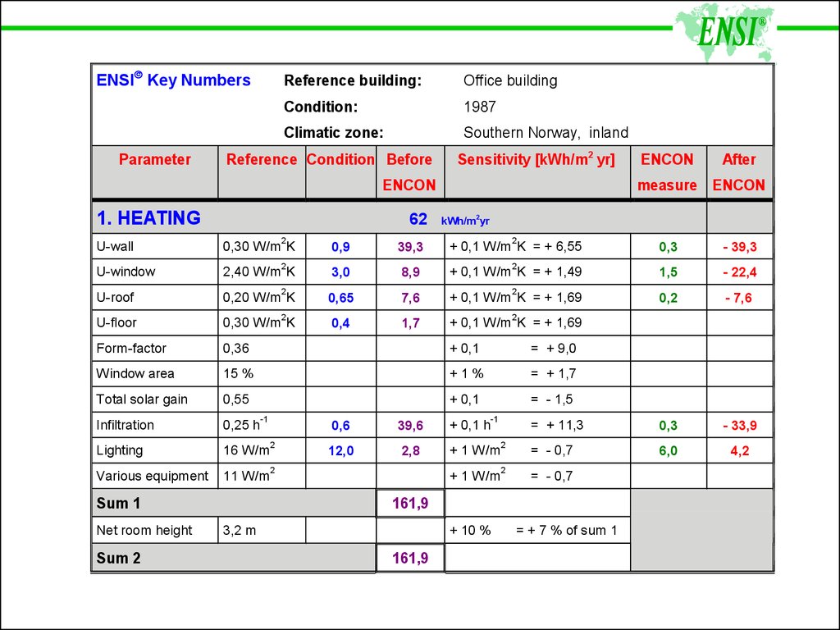Image resolution: width=840 pixels, height=630 pixels.
Task: Select U-wall sensitivity "= + 6,55"
Action: tap(557, 246)
